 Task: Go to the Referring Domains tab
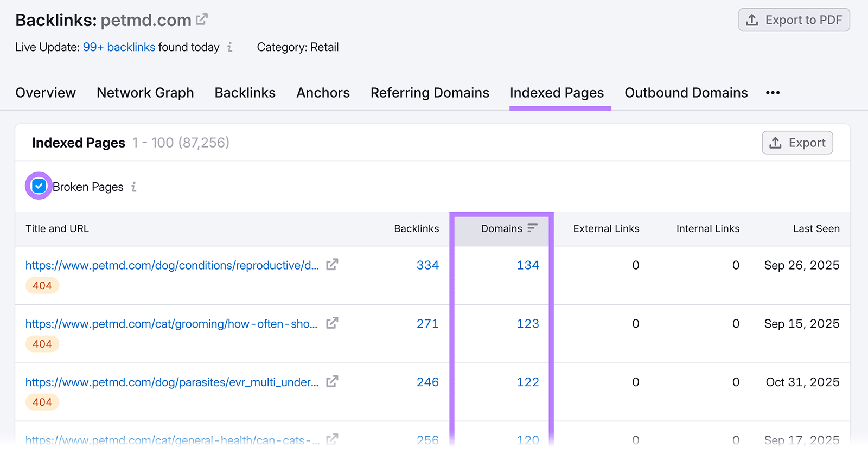pyautogui.click(x=430, y=93)
